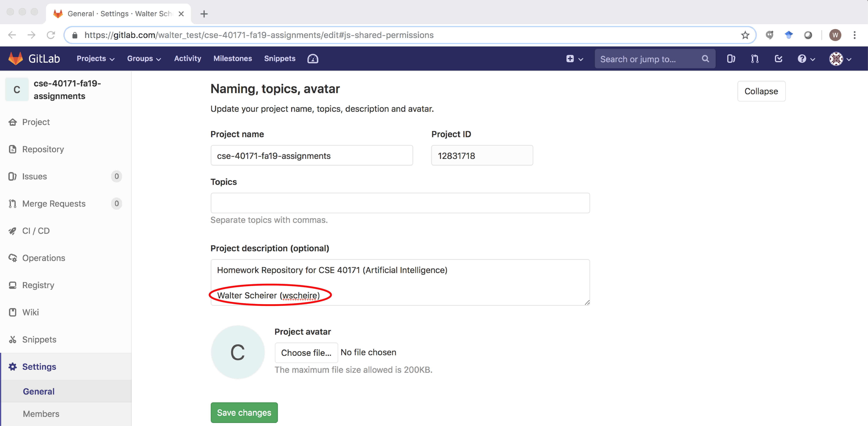The width and height of the screenshot is (868, 426).
Task: Open Registry in the sidebar
Action: point(65,285)
